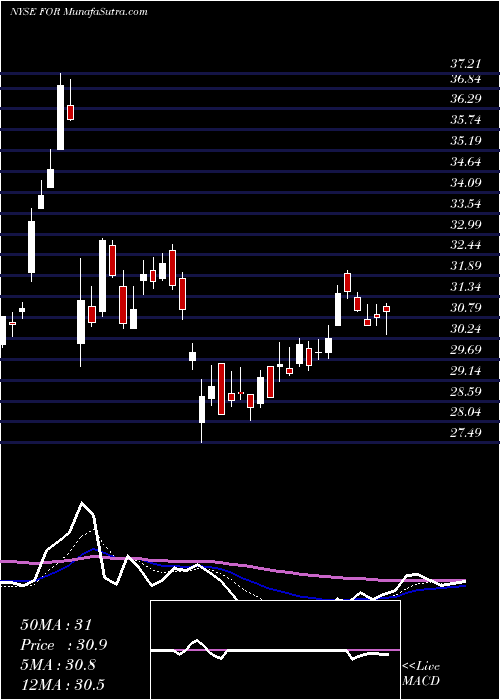Screen dimensions: 500x700
Task: Click the 28.59 price axis label
Action: point(466,392)
